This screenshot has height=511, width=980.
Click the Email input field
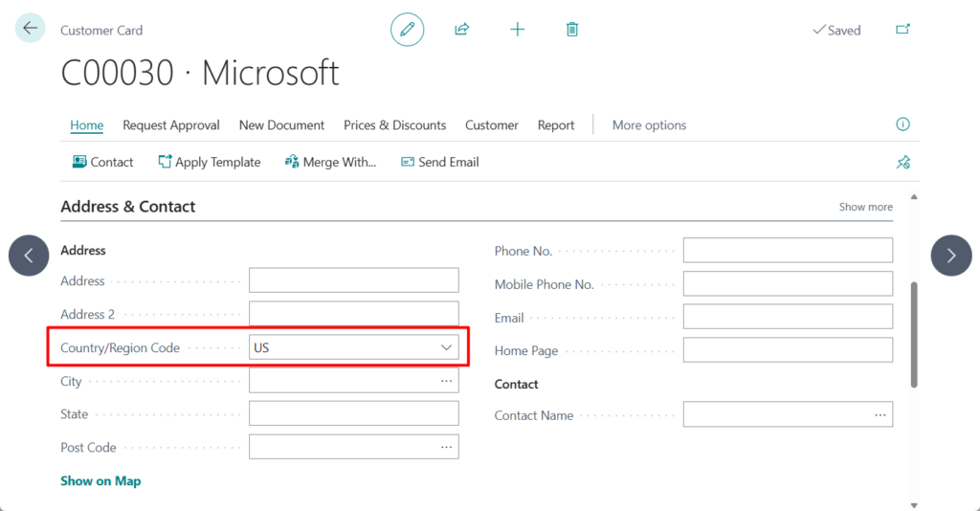click(787, 317)
